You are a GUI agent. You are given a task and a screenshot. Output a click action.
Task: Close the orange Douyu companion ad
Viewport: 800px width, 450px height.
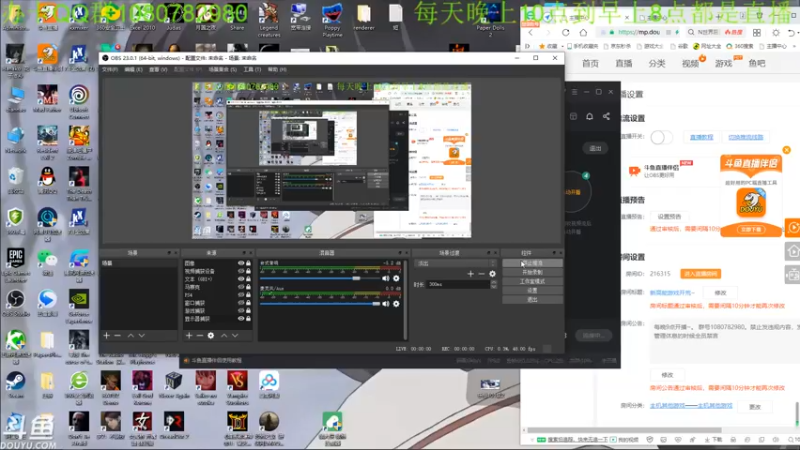click(x=786, y=150)
